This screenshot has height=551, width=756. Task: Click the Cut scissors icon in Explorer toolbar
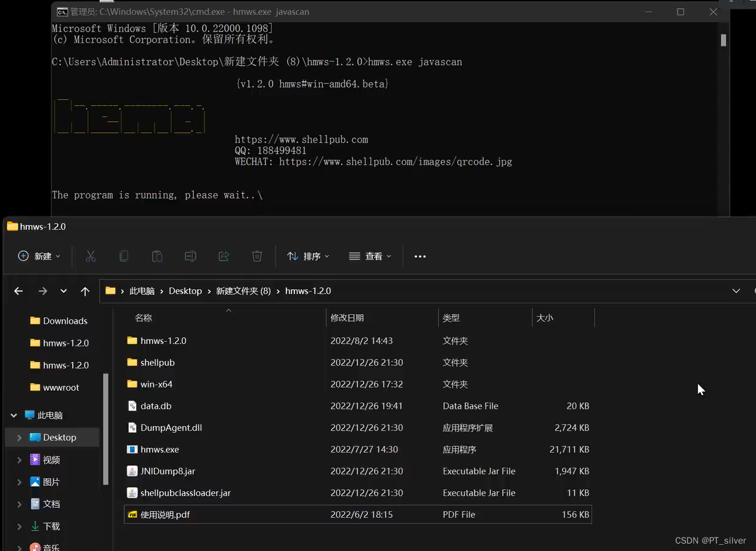pos(91,256)
